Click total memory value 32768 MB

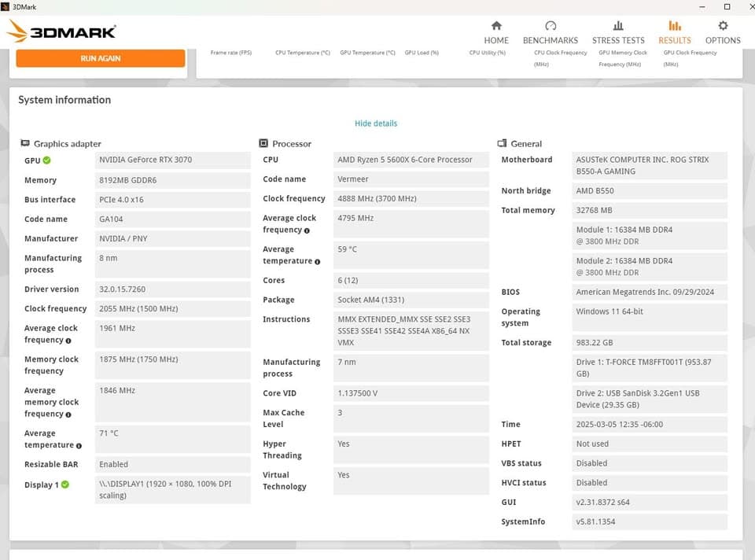coord(650,210)
